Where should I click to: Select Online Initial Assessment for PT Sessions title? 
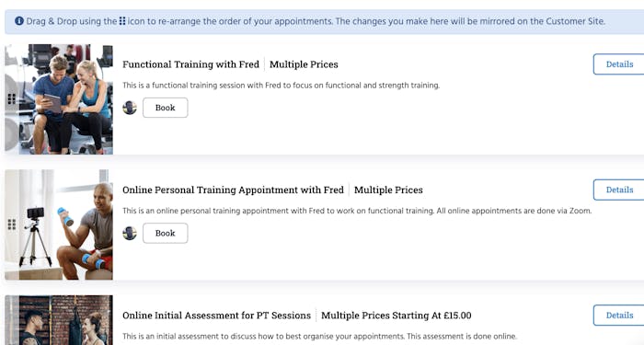216,316
